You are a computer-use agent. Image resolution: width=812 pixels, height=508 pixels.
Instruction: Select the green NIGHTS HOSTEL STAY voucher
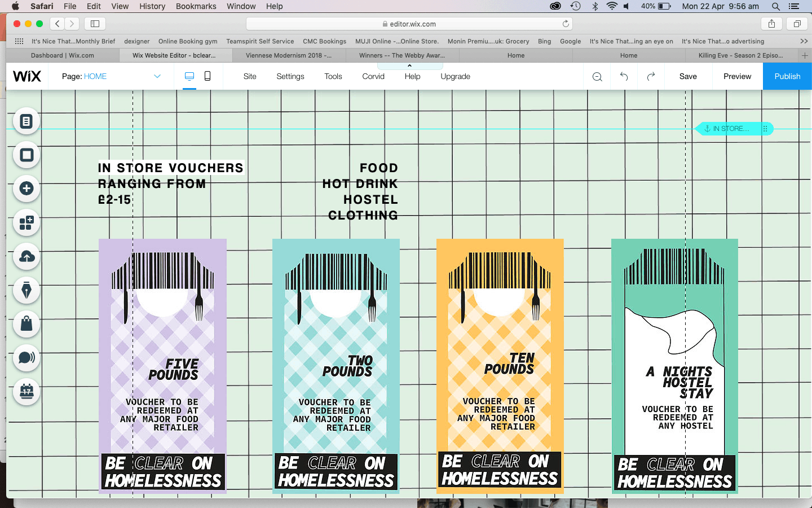pos(674,366)
